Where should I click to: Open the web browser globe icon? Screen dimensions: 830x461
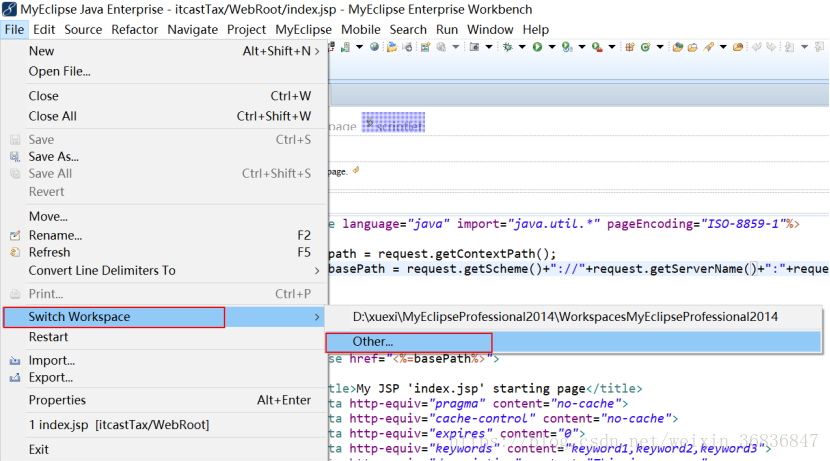(x=374, y=47)
